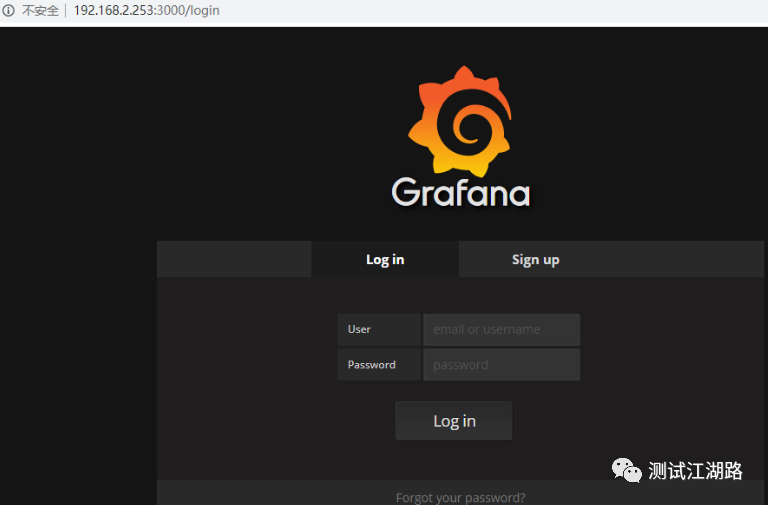This screenshot has width=768, height=505.
Task: Switch to the Log in tab
Action: pos(385,259)
